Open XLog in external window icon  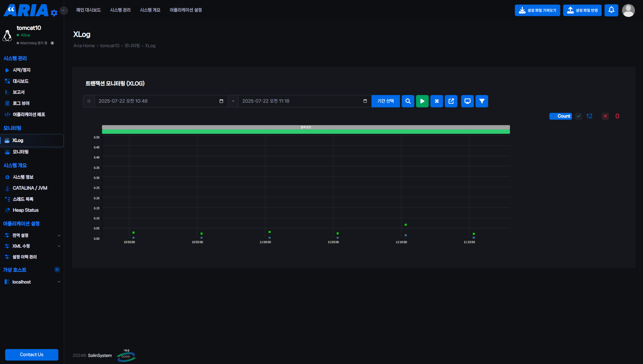pos(451,101)
